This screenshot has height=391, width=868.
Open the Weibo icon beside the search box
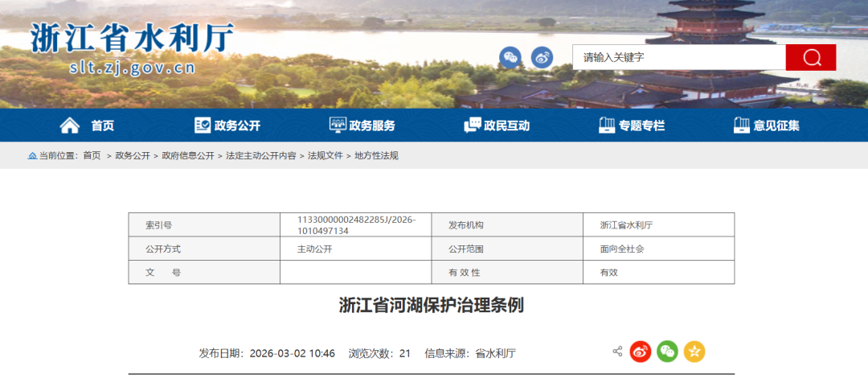tap(542, 57)
